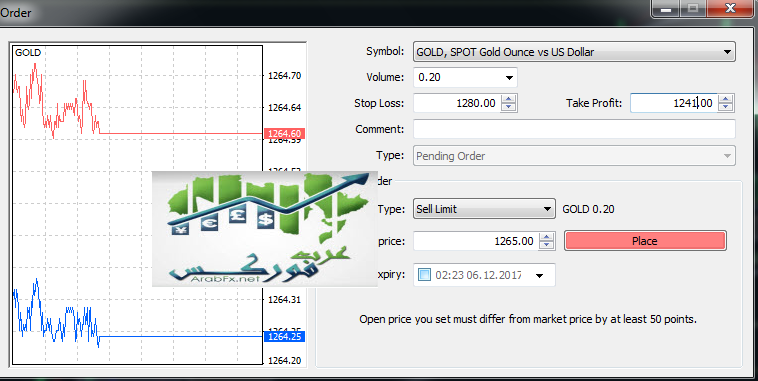Focus the Comment text field
The height and width of the screenshot is (381, 758).
(x=574, y=129)
